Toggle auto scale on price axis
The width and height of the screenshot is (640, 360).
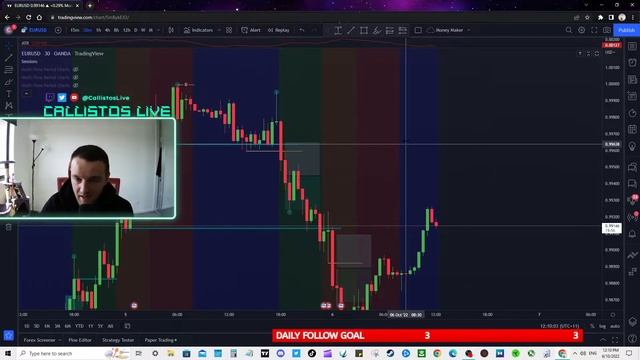coord(615,326)
